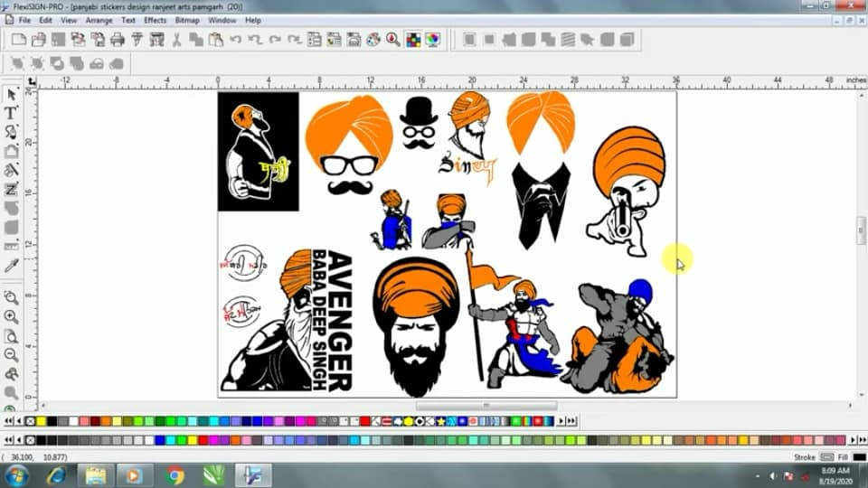
Task: Click the Open file icon
Action: pos(38,39)
